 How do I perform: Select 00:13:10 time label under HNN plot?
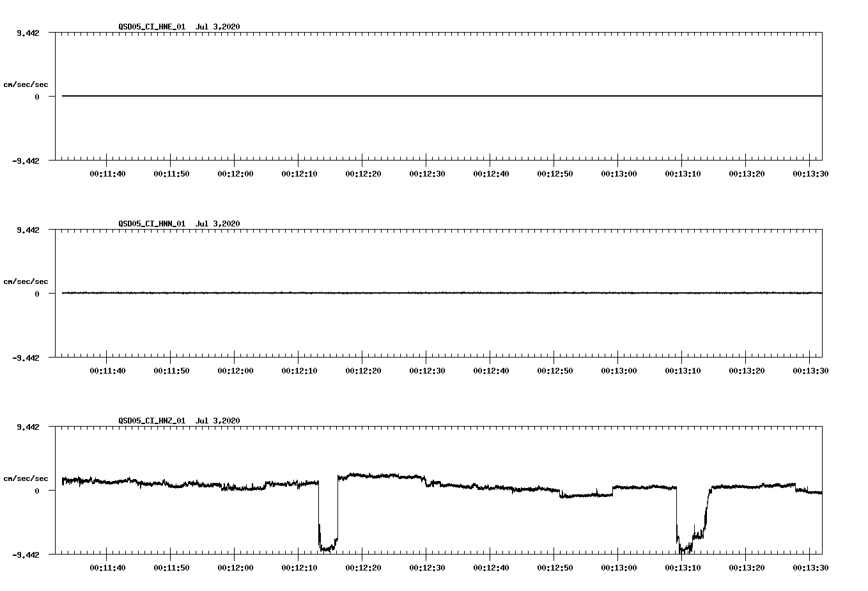coord(683,371)
